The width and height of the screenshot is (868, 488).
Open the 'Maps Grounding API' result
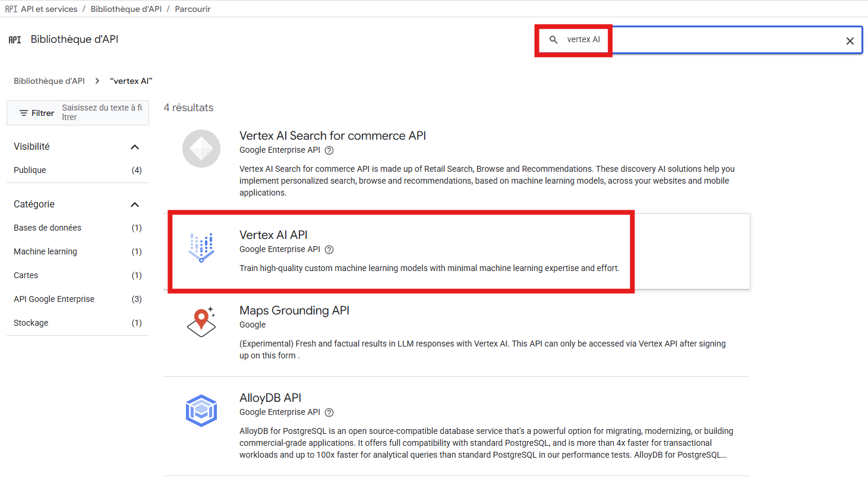point(294,310)
